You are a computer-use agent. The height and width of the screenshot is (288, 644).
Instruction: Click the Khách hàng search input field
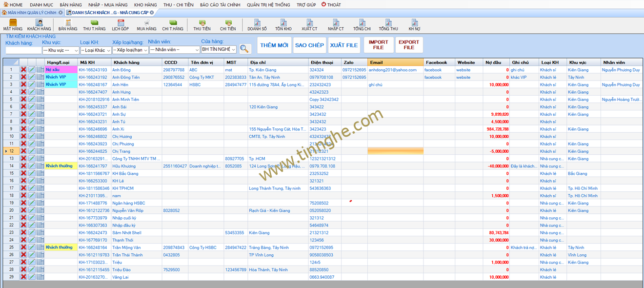click(22, 50)
